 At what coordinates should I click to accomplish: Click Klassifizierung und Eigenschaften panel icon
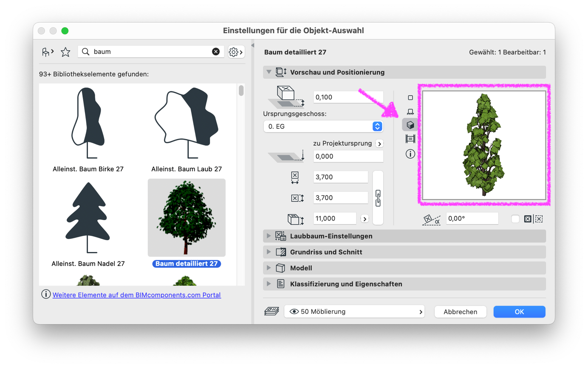coord(280,284)
